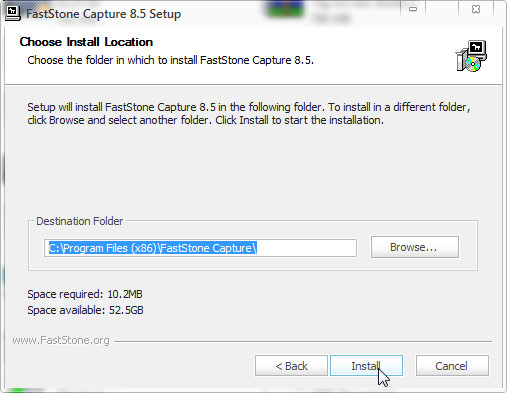Viewport: 507px width, 393px height.
Task: Click the FastStone Capture title bar icon
Action: 13,13
